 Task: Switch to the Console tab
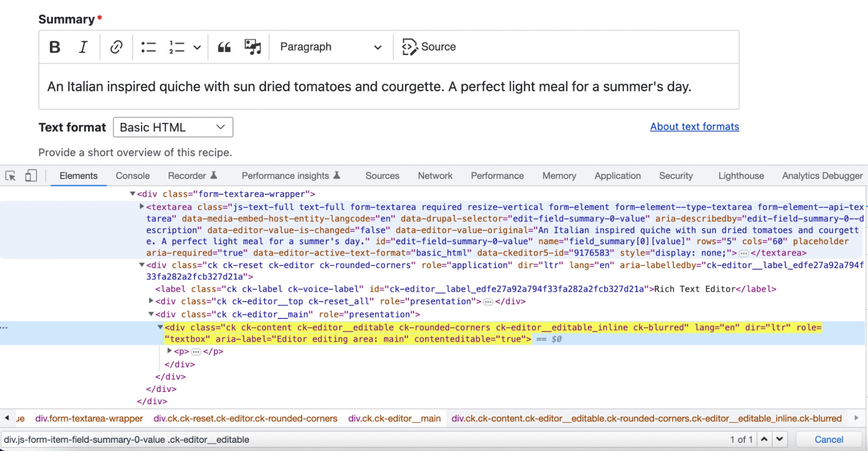(x=132, y=176)
